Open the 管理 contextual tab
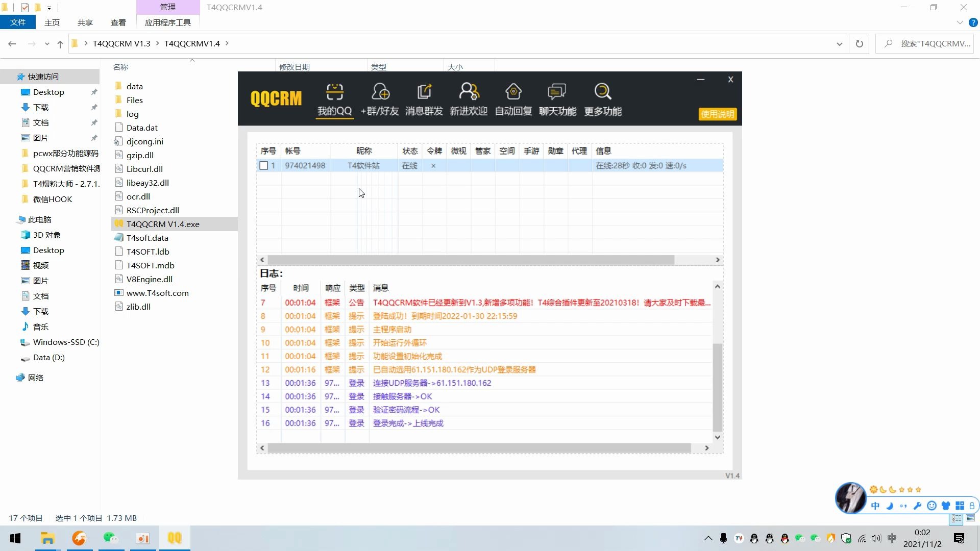The height and width of the screenshot is (551, 980). click(168, 7)
